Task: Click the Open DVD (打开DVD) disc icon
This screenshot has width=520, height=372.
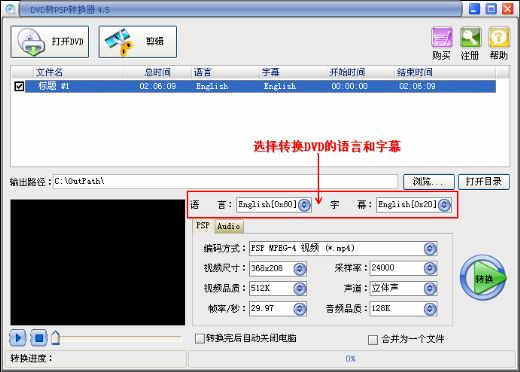Action: tap(31, 42)
